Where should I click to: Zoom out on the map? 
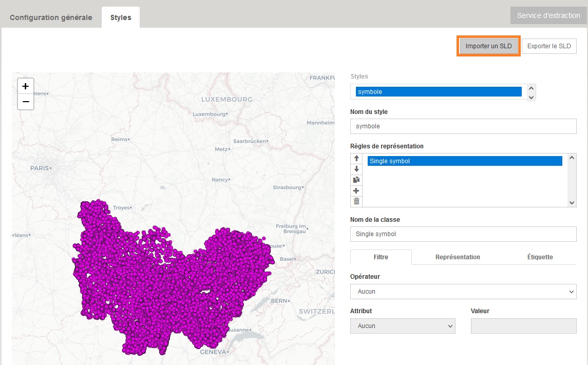click(x=26, y=102)
